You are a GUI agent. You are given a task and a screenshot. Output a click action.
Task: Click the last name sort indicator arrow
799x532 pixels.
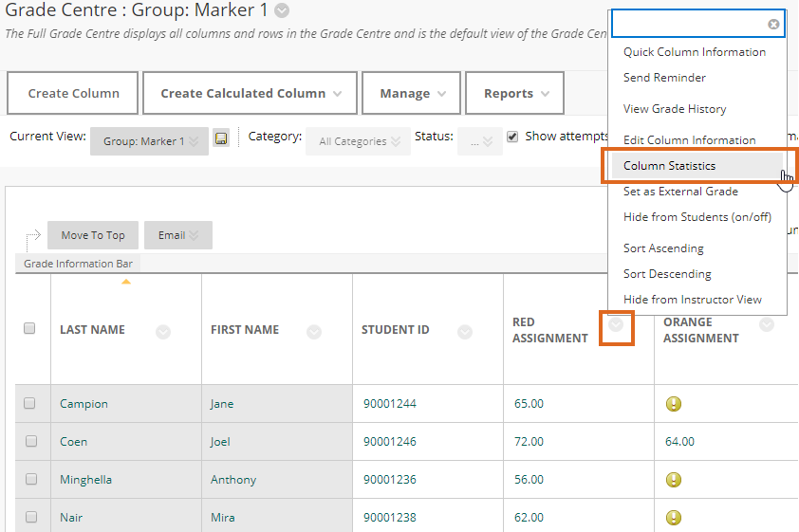(x=126, y=282)
